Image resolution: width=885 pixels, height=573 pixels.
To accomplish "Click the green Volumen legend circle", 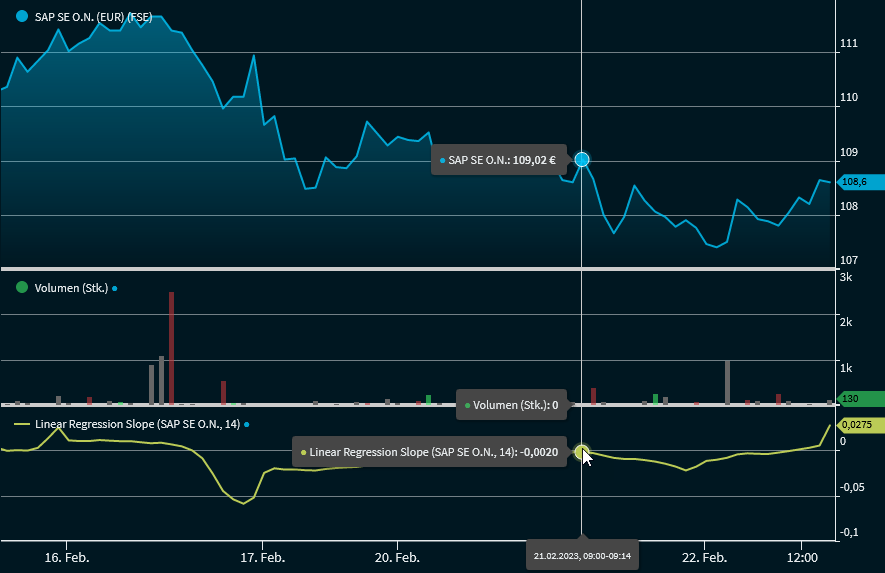I will tap(22, 287).
